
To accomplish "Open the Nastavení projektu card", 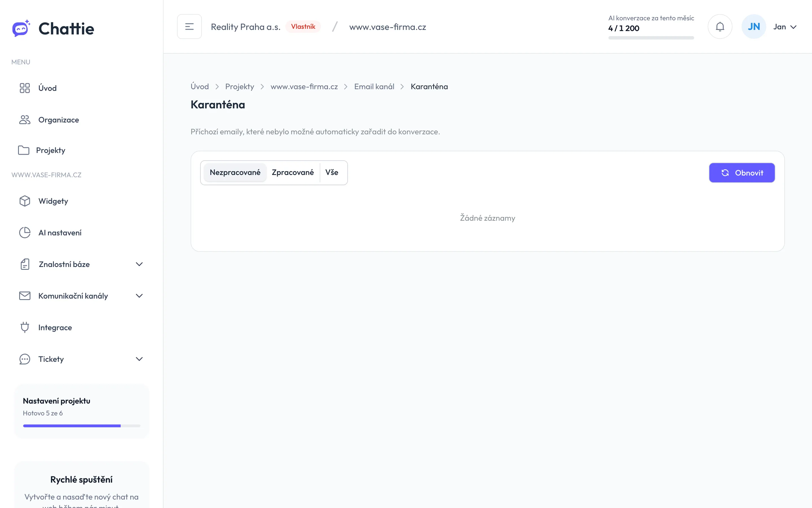I will [x=81, y=411].
